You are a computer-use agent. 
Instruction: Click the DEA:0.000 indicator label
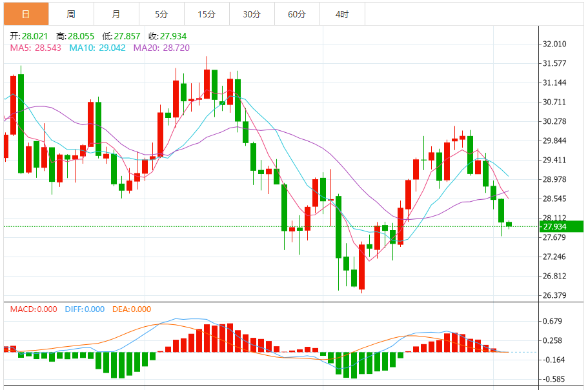click(x=132, y=309)
